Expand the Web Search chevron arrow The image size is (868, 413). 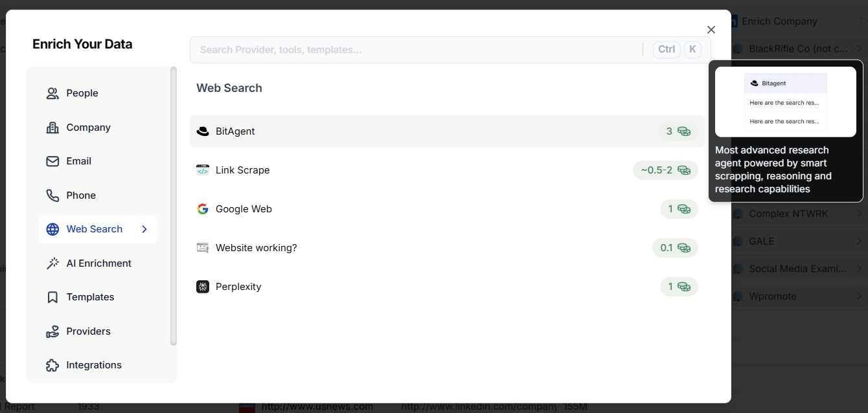click(x=144, y=229)
